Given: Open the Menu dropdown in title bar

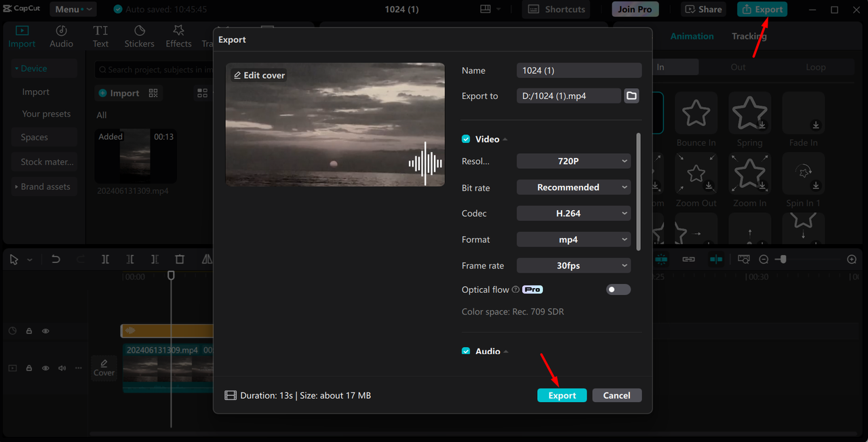Looking at the screenshot, I should [72, 9].
